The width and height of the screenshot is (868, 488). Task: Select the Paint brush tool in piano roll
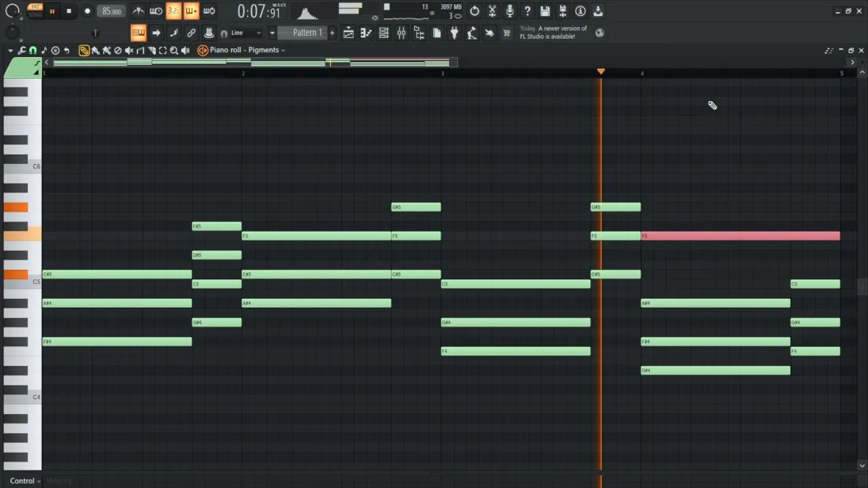pos(96,50)
